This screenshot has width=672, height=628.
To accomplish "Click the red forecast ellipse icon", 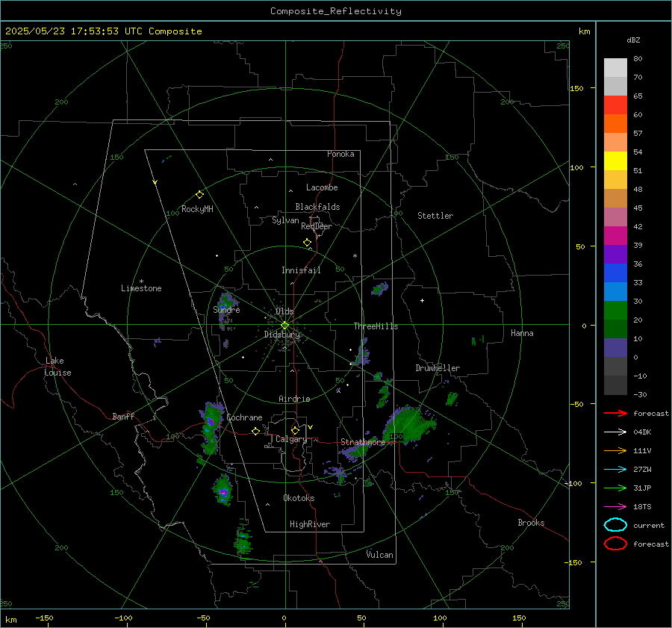I will point(615,544).
